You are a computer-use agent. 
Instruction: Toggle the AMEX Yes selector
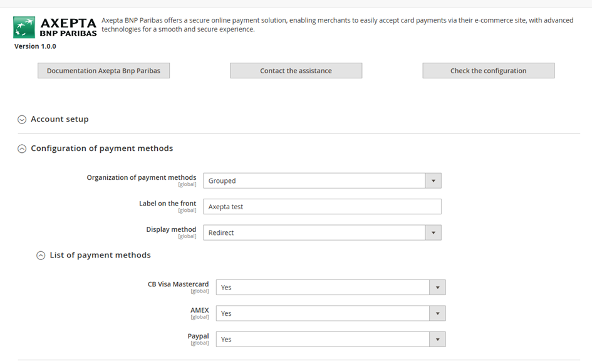[323, 313]
